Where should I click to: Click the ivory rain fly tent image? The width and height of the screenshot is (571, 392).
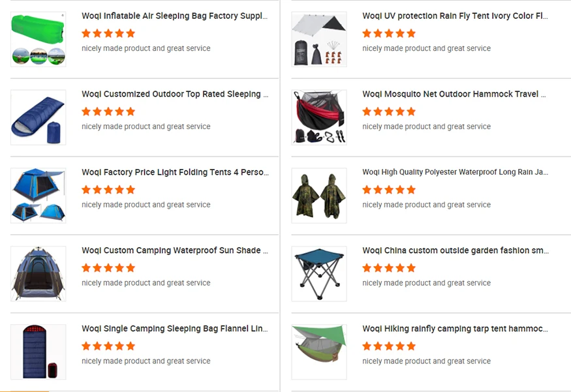tap(319, 39)
